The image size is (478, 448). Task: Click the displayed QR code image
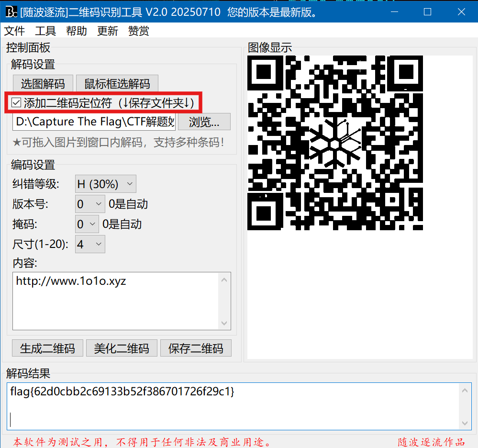335,143
